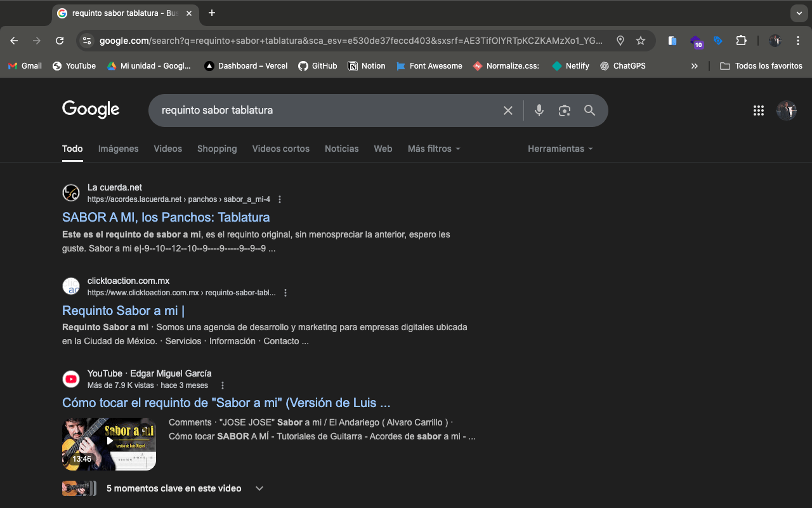This screenshot has width=812, height=508.
Task: Open Mi unidad Google Drive bookmark
Action: (x=149, y=66)
